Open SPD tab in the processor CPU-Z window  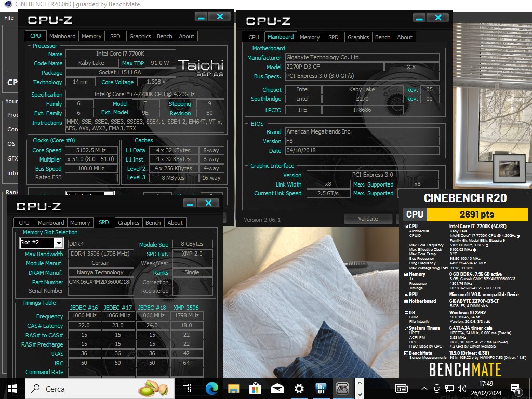coord(115,36)
